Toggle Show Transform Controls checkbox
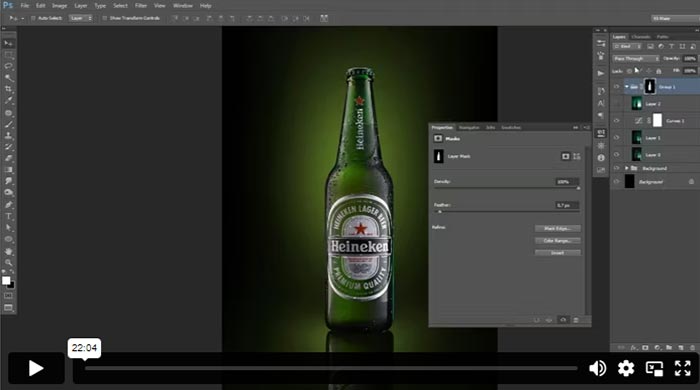 point(104,18)
